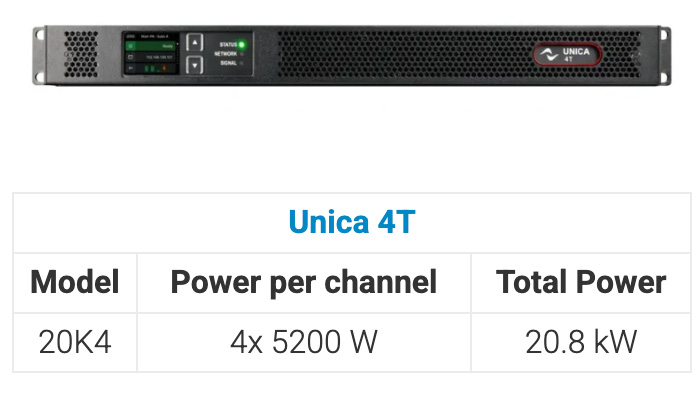
Task: Click the left rack mounting ear
Action: (39, 55)
